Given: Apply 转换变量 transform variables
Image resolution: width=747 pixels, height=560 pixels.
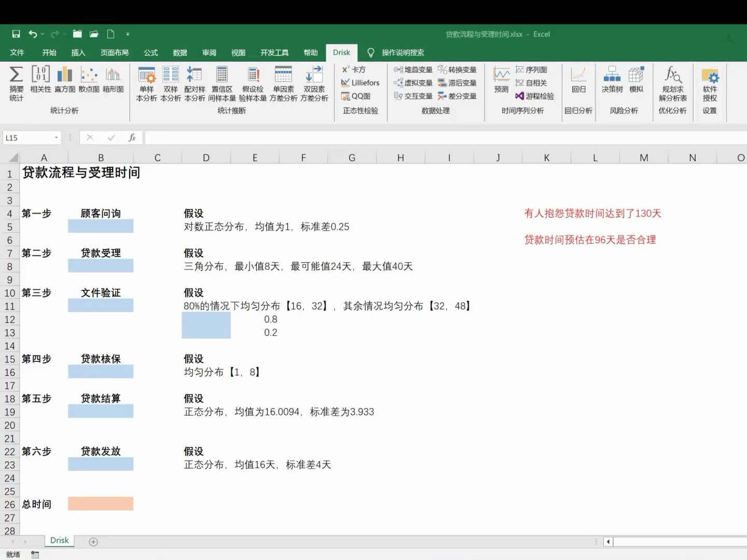Looking at the screenshot, I should (x=457, y=69).
